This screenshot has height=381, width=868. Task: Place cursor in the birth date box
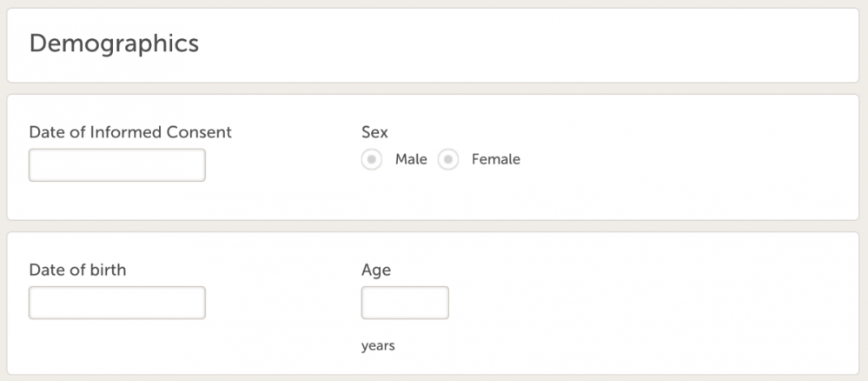[x=117, y=303]
